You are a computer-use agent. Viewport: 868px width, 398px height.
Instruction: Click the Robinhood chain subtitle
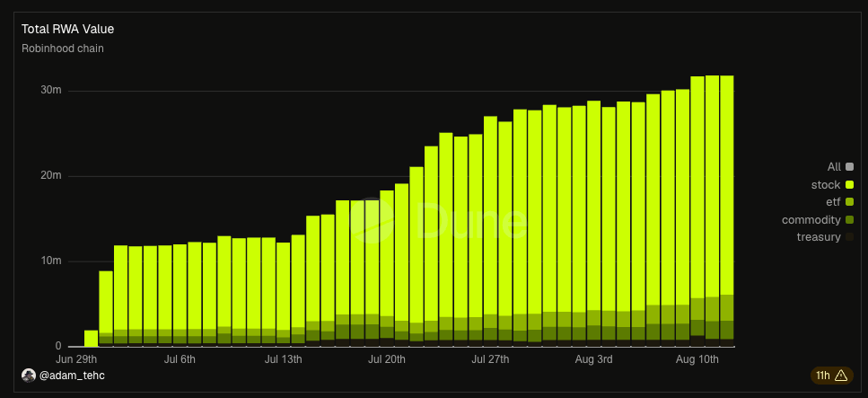click(x=63, y=49)
